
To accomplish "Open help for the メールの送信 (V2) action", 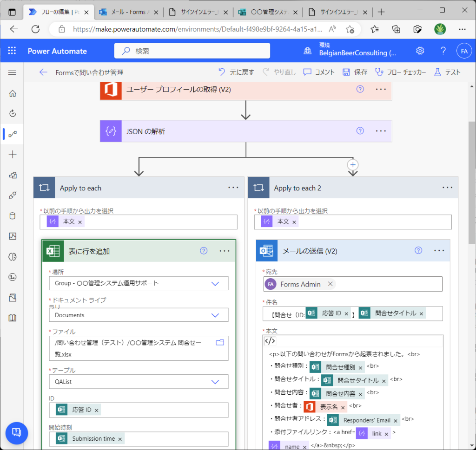I will point(418,250).
